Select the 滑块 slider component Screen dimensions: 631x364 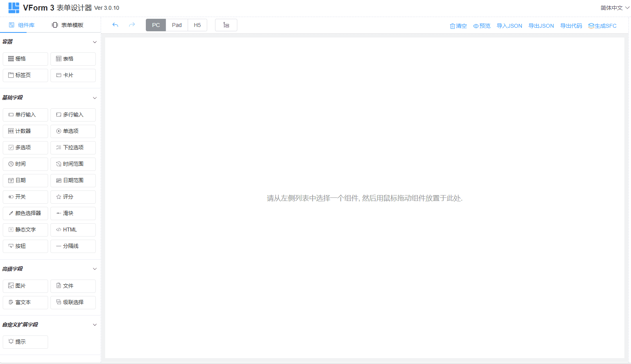click(x=73, y=213)
